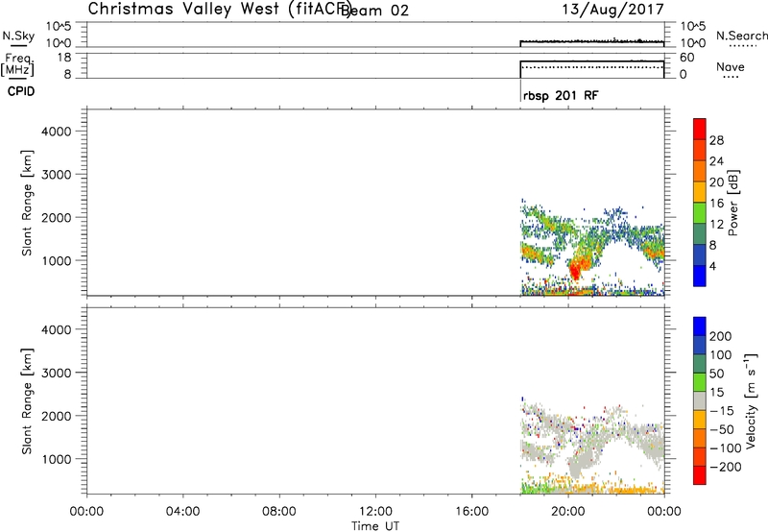The width and height of the screenshot is (768, 532).
Task: Select the 16:00 time tick label
Action: coord(471,512)
